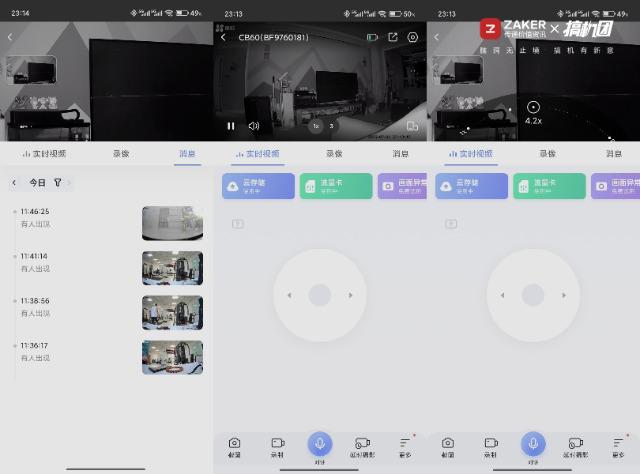Screen dimensions: 640x474
Task: Pan camera right on CB60 screen joystick
Action: [x=350, y=295]
